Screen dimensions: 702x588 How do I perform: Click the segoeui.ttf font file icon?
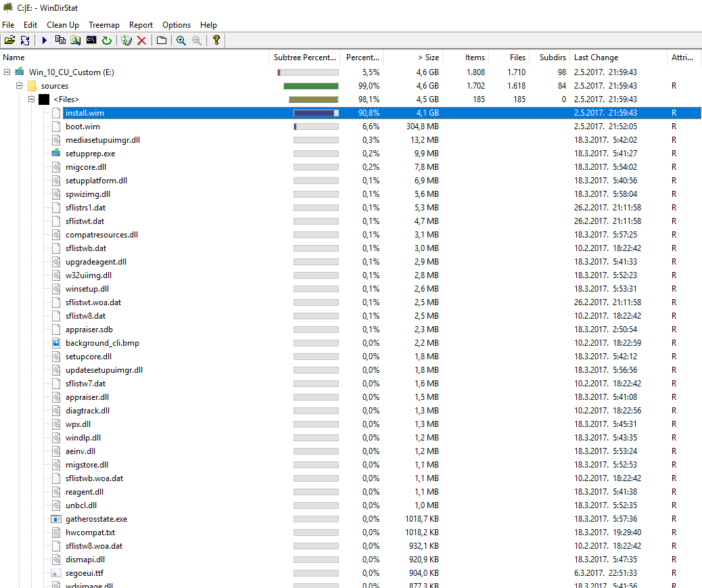click(x=56, y=573)
